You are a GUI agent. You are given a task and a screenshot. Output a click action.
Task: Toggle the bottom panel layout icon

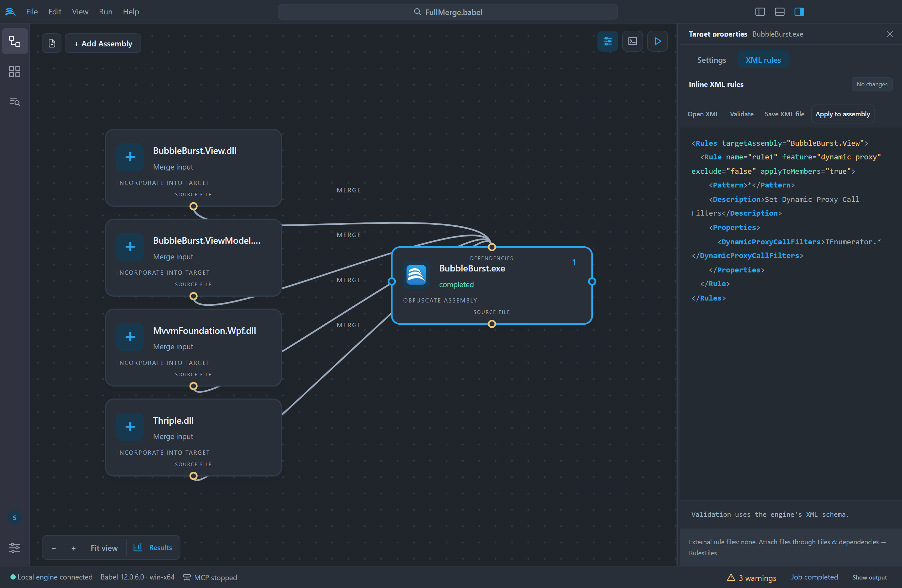pos(779,12)
